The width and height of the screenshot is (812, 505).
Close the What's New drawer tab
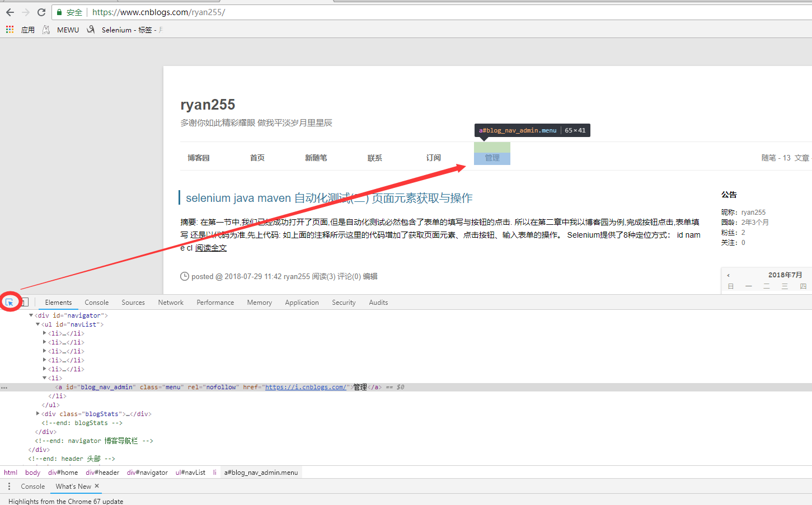tap(97, 486)
